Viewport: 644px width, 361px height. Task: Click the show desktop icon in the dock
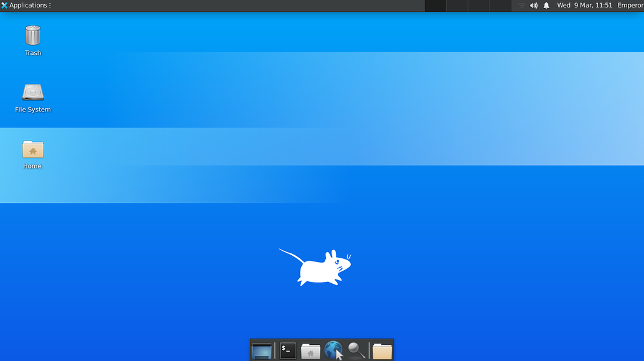[262, 350]
